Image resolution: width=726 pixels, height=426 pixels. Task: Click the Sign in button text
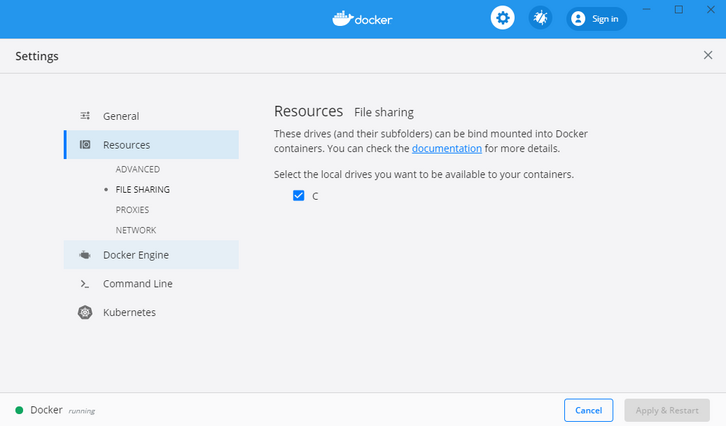click(605, 18)
